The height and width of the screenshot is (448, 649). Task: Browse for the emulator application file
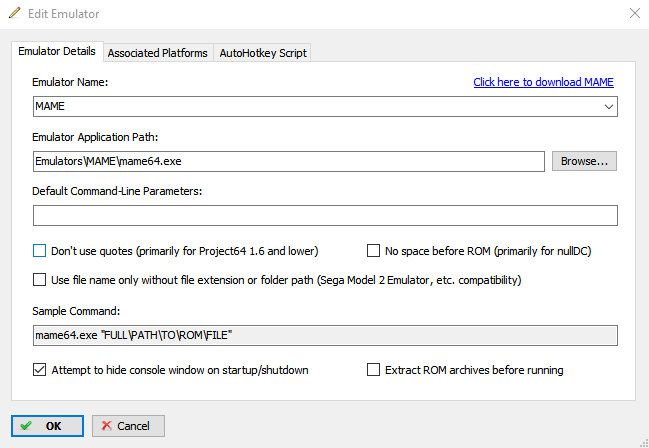pos(584,161)
